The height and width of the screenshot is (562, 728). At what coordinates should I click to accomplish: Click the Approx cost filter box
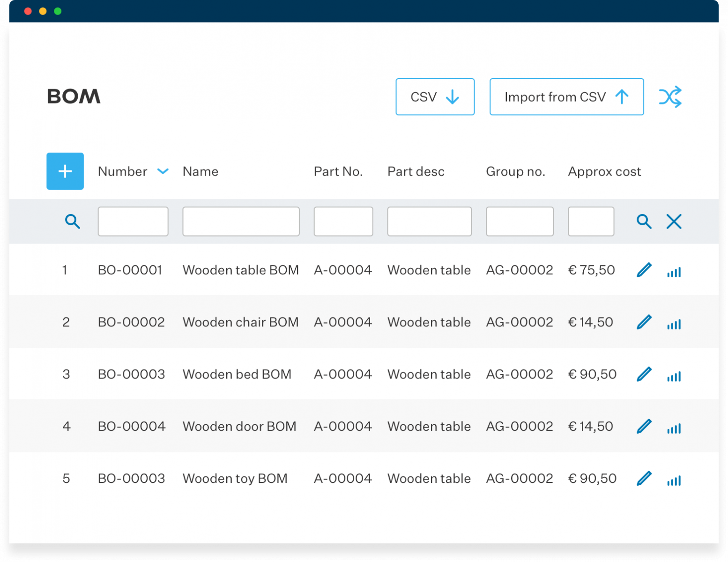(x=591, y=221)
